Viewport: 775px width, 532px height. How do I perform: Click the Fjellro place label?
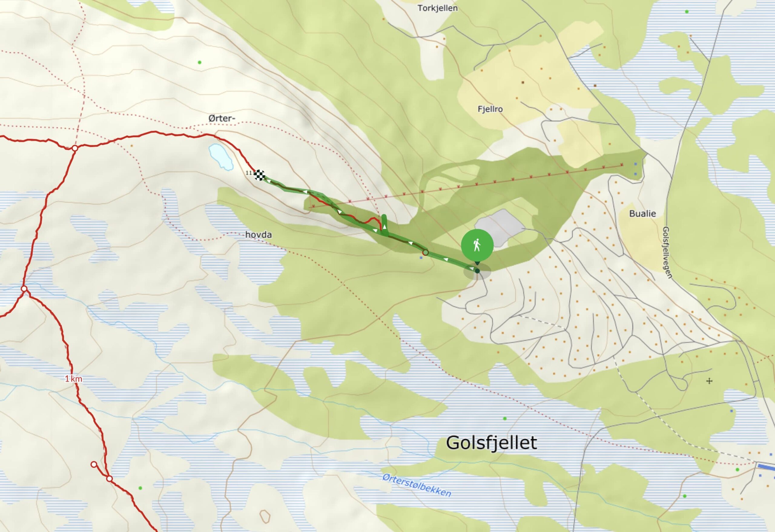pyautogui.click(x=490, y=109)
